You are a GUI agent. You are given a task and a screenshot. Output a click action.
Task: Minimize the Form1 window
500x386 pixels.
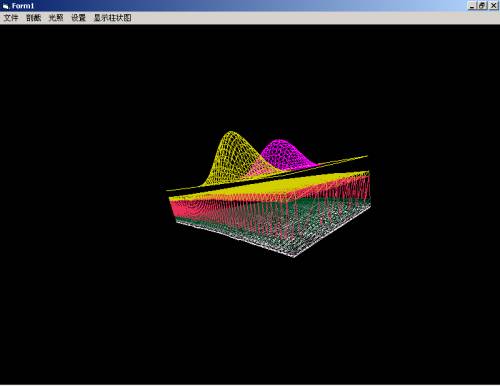click(472, 6)
